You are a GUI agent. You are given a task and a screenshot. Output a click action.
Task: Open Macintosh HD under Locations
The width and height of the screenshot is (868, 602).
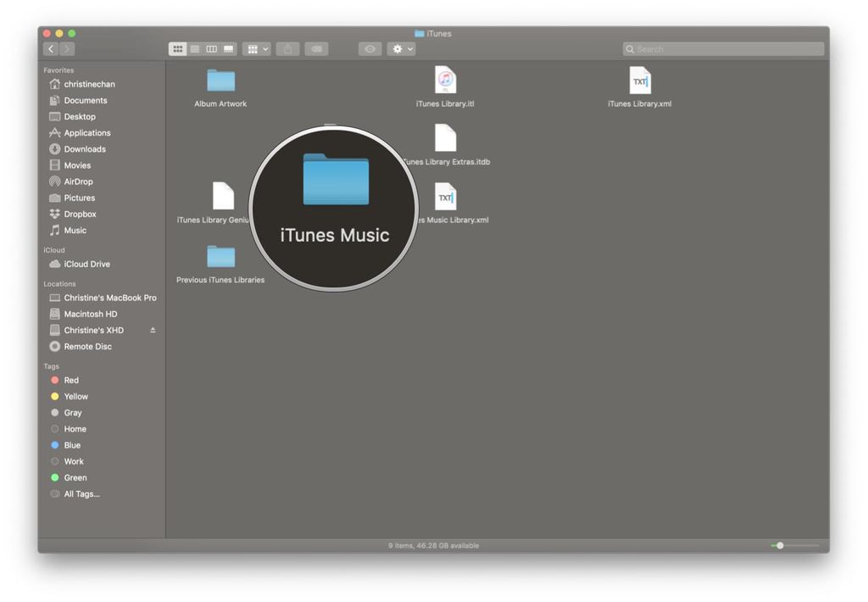pos(86,314)
